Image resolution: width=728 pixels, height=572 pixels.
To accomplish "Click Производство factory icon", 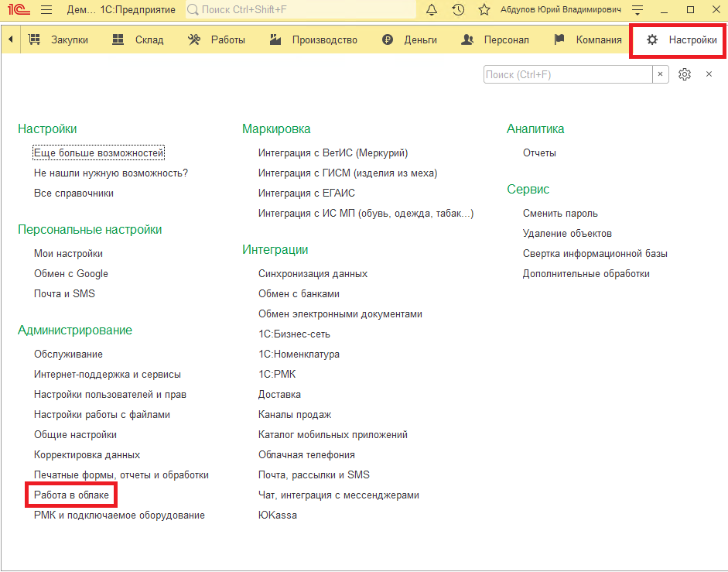I will point(275,39).
